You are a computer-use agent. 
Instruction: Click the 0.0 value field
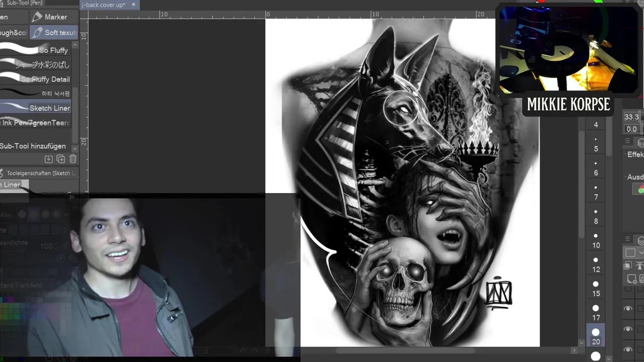click(x=632, y=129)
